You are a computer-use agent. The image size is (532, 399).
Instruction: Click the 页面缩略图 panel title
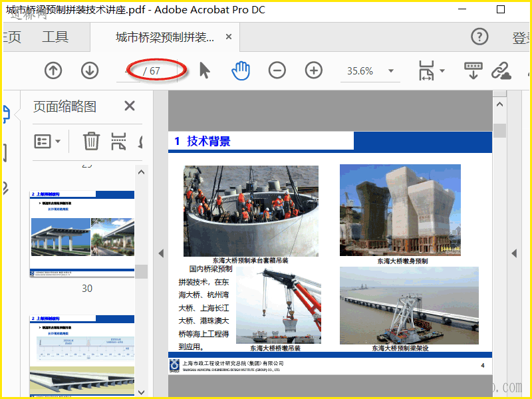[65, 106]
